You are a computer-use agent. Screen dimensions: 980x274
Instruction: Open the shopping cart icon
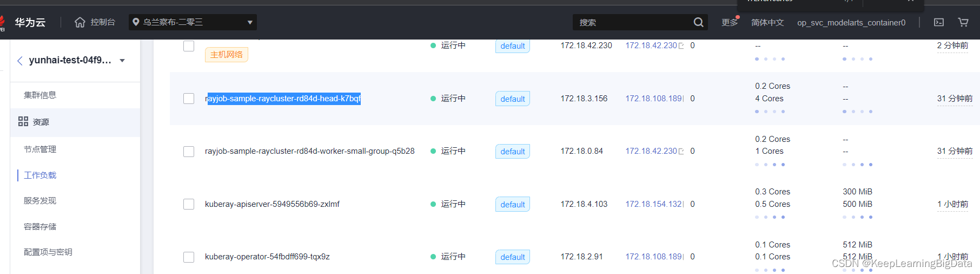click(963, 22)
